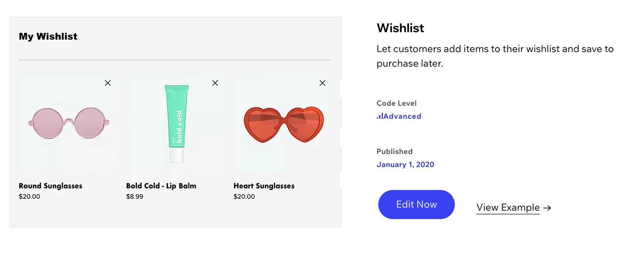Remove Round Sunglasses from the wishlist
644x262 pixels.
[108, 83]
